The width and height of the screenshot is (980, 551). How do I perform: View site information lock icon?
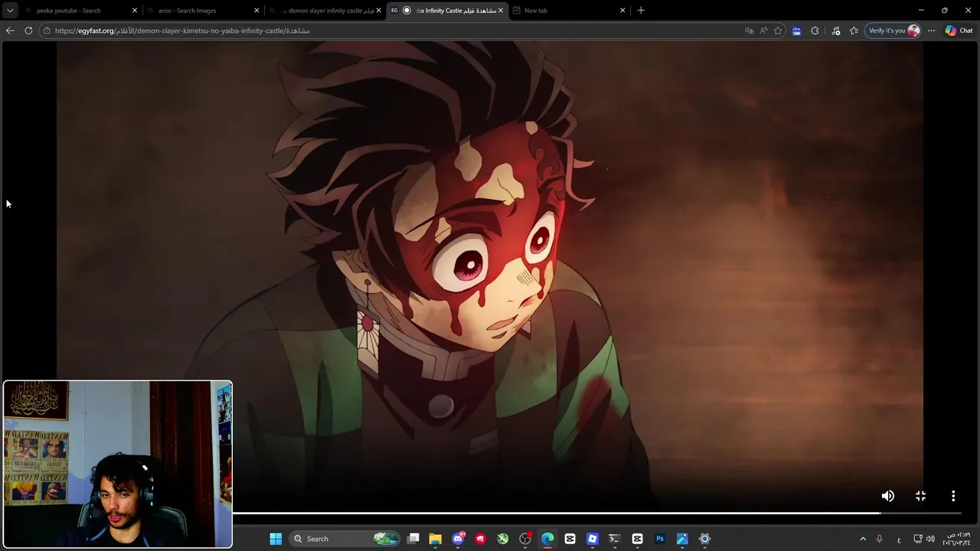coord(47,31)
